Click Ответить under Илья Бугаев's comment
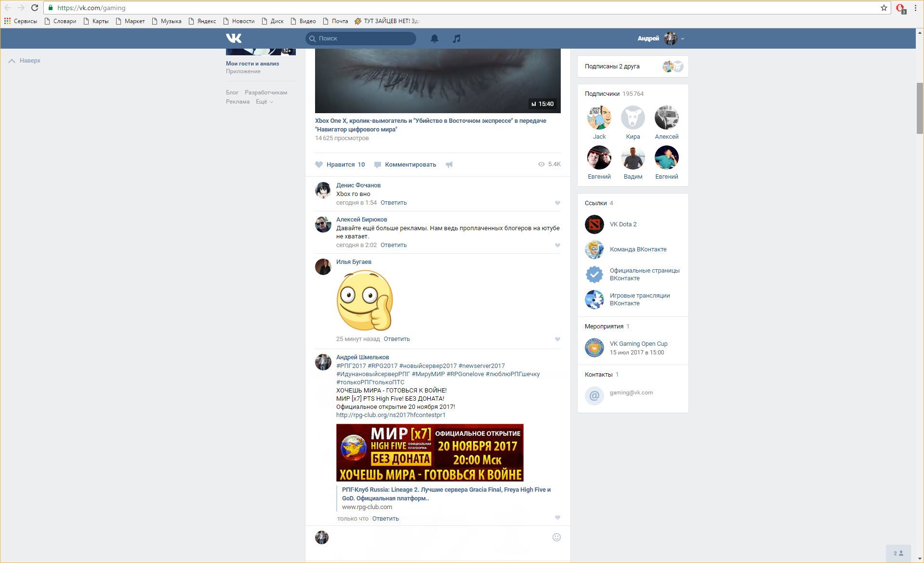The image size is (924, 563). tap(396, 339)
